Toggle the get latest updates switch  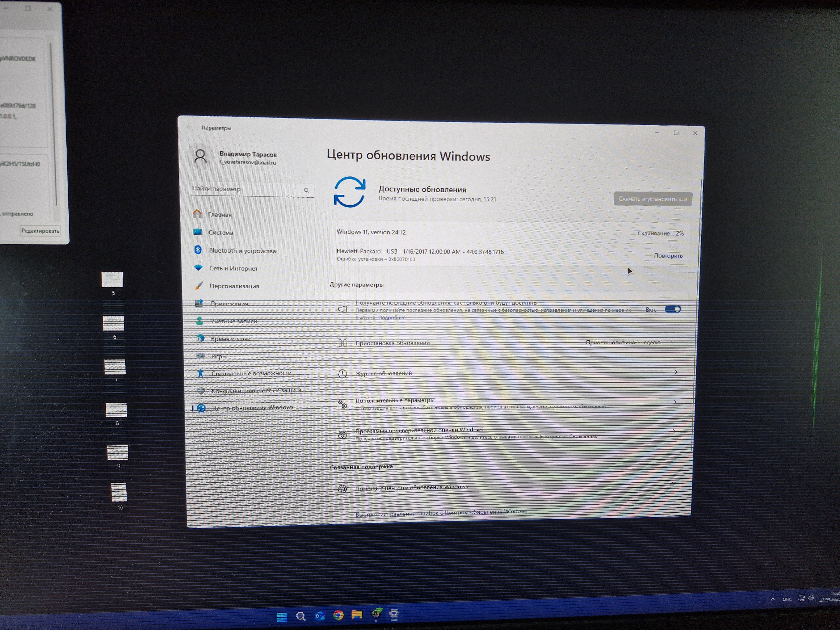tap(673, 310)
